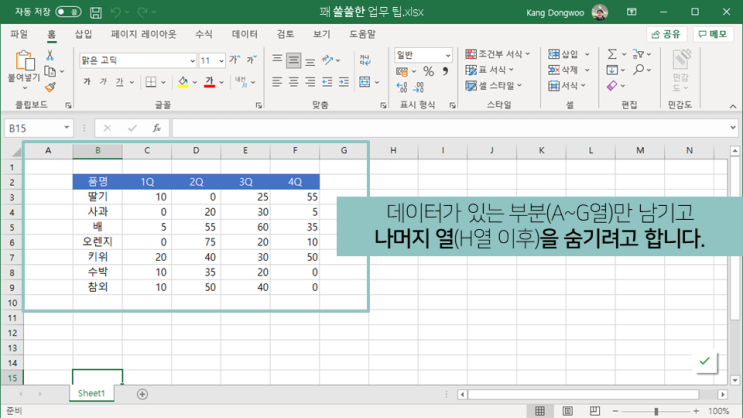Click the comma style icon
Viewport: 743px width, 418px height.
[x=445, y=72]
